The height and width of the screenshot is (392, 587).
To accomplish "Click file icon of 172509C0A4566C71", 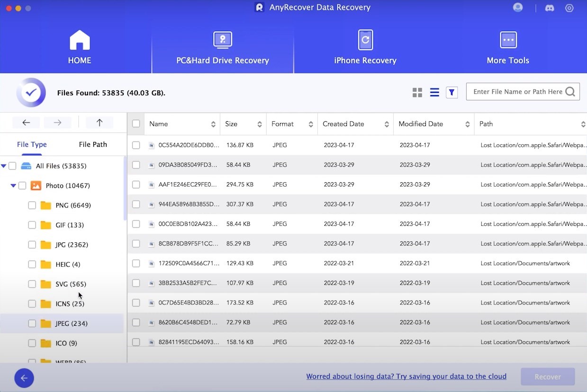I will (152, 263).
